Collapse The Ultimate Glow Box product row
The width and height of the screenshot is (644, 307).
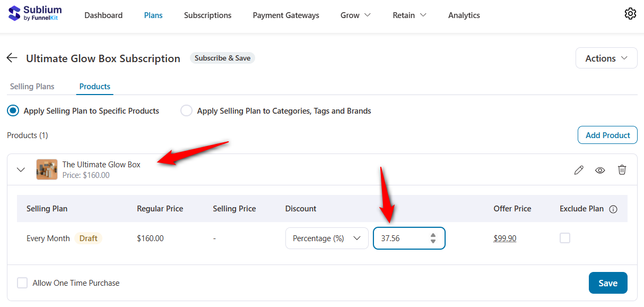[21, 169]
